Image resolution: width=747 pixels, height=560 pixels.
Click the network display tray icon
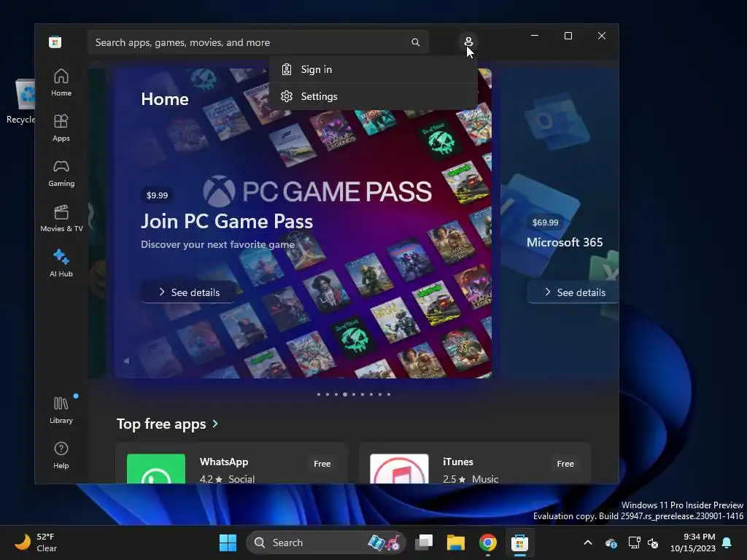pos(634,542)
